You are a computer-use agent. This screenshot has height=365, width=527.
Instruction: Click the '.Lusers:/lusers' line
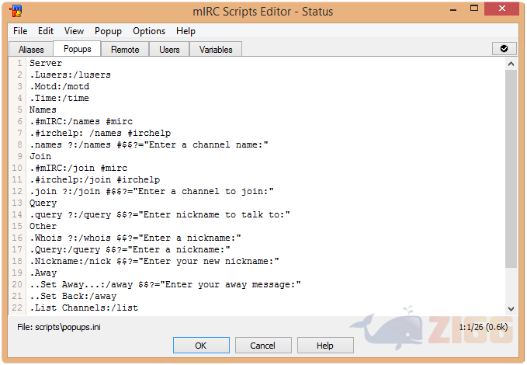(70, 75)
